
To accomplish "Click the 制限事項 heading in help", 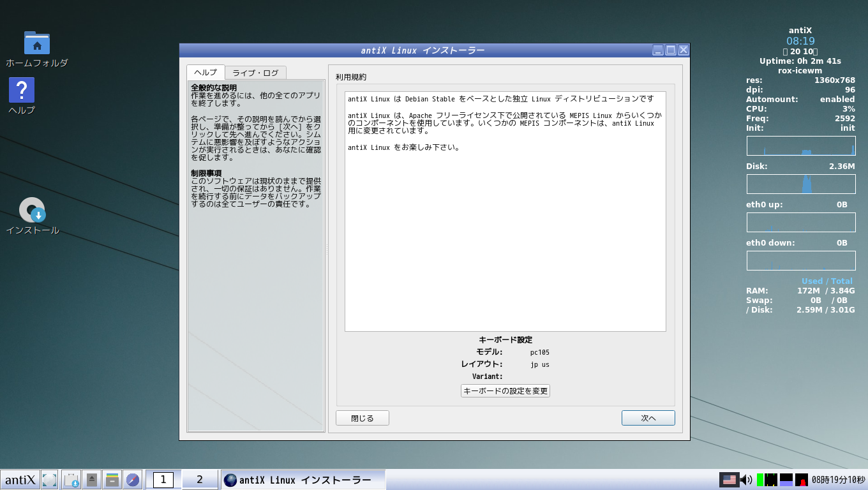I will [x=206, y=174].
